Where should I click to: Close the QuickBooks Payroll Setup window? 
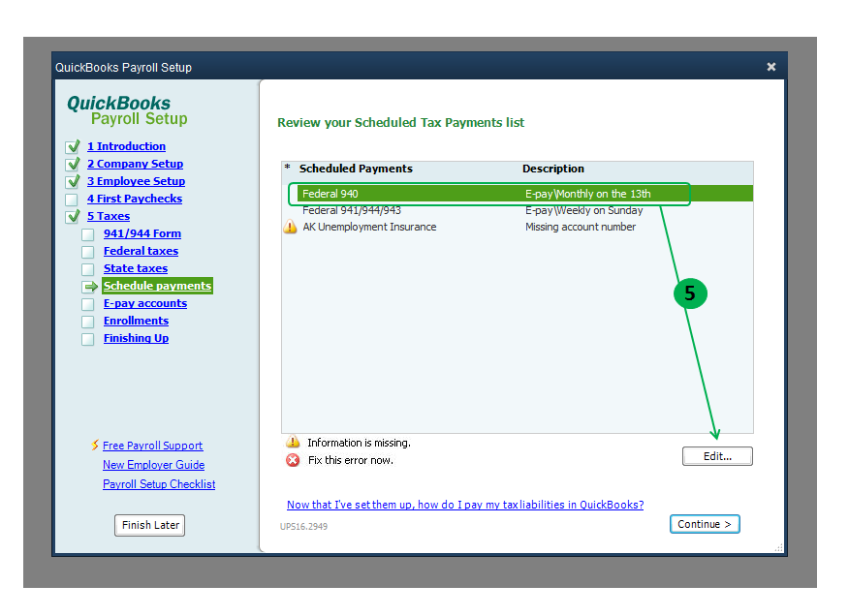[x=771, y=67]
